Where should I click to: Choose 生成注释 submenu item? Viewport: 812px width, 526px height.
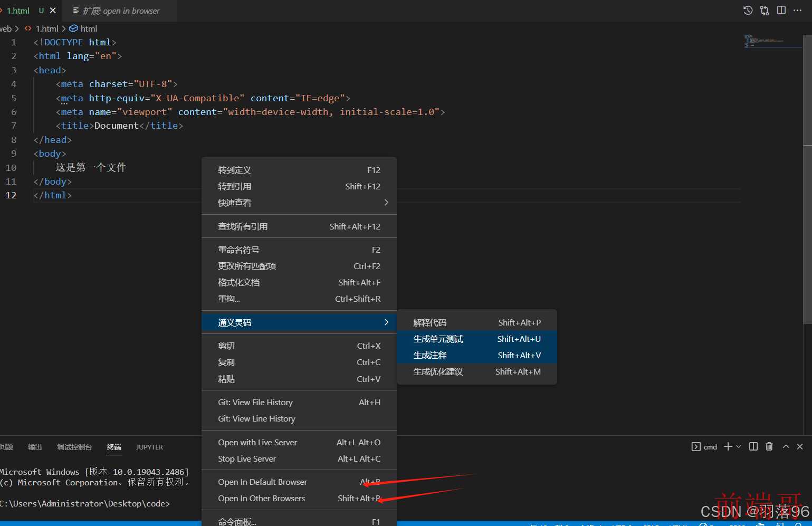[477, 355]
